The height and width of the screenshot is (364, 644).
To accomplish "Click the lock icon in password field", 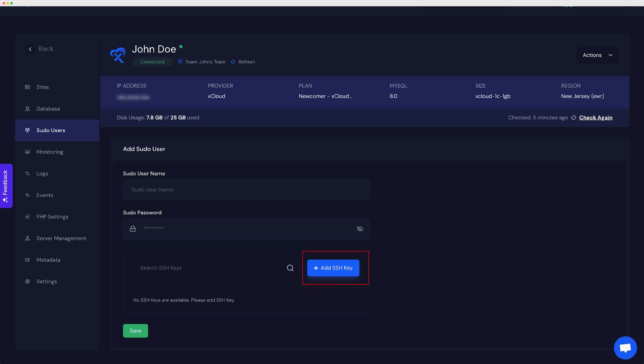I will [133, 229].
